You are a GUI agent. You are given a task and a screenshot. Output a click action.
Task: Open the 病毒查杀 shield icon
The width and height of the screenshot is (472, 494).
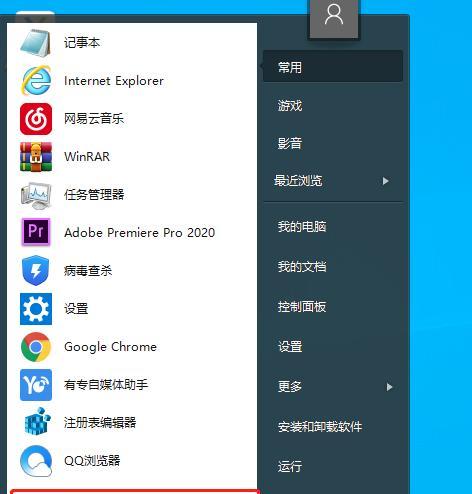(x=36, y=270)
